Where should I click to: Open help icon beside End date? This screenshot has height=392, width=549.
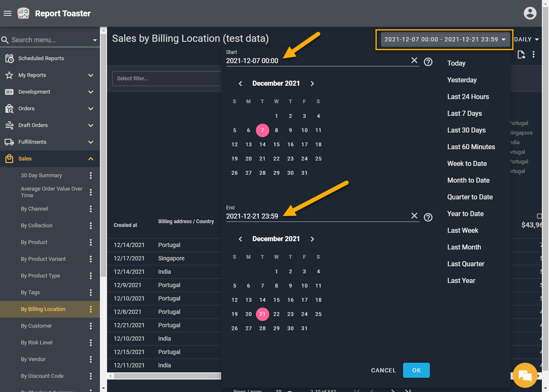[428, 217]
